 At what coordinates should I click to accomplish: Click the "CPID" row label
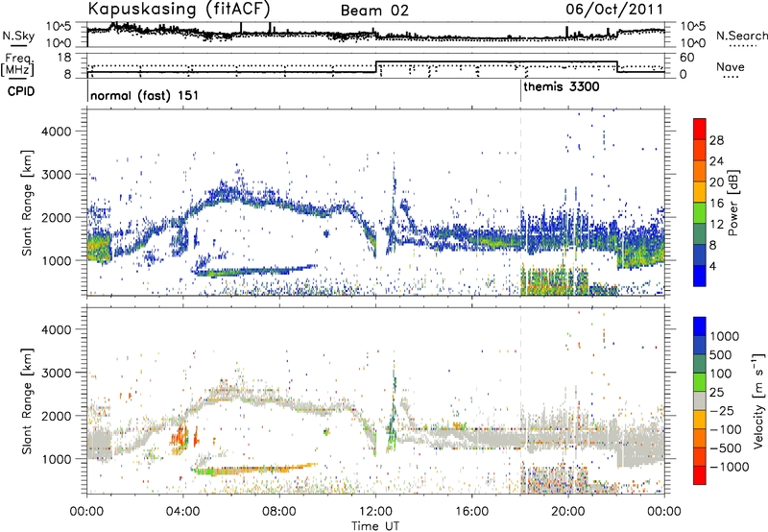21,91
